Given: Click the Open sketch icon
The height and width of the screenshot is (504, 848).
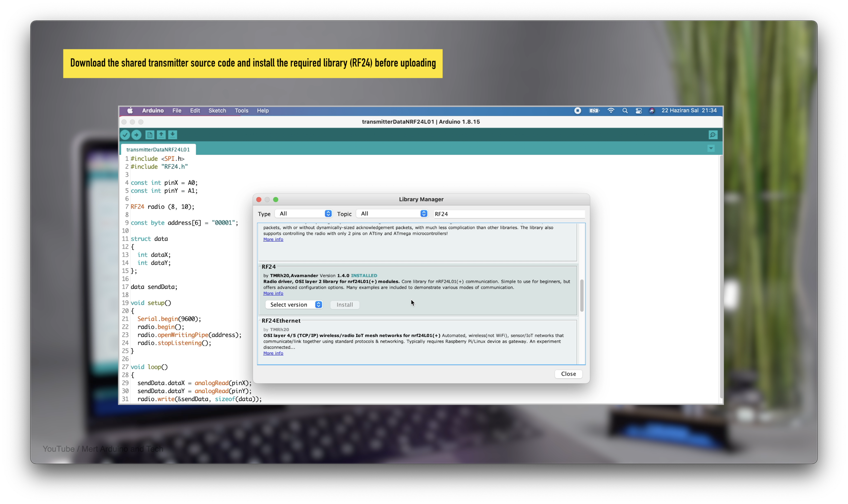Looking at the screenshot, I should click(x=161, y=135).
